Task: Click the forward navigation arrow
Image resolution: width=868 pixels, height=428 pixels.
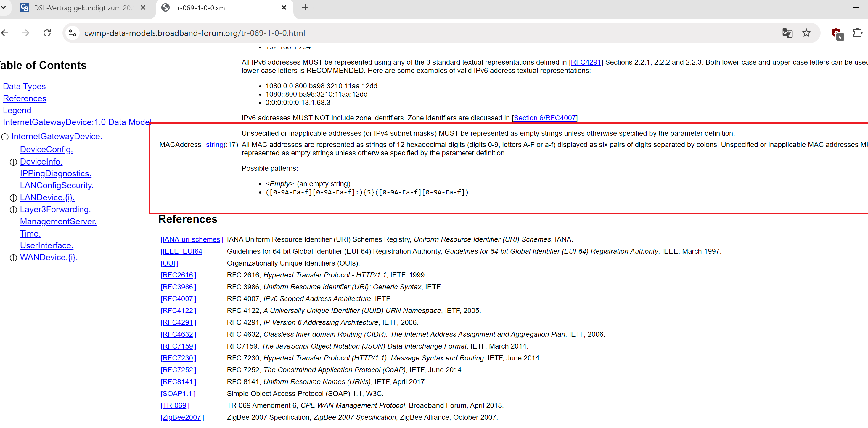Action: point(26,33)
